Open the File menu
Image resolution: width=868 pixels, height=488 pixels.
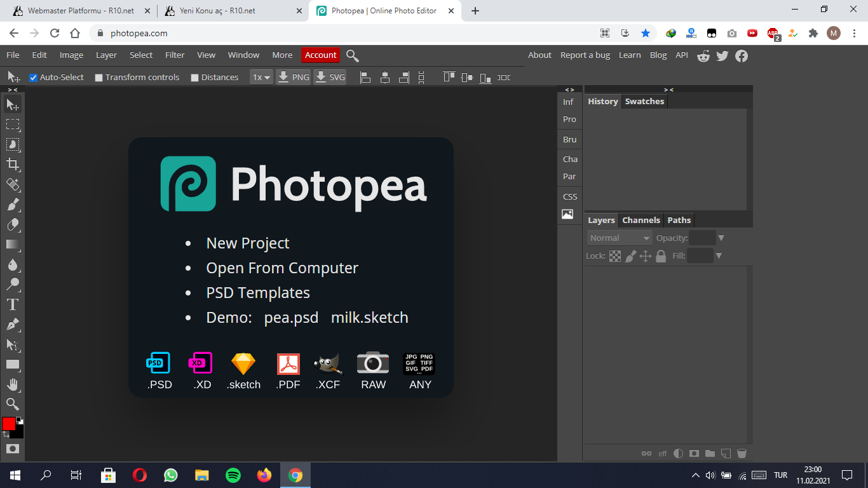pos(13,55)
